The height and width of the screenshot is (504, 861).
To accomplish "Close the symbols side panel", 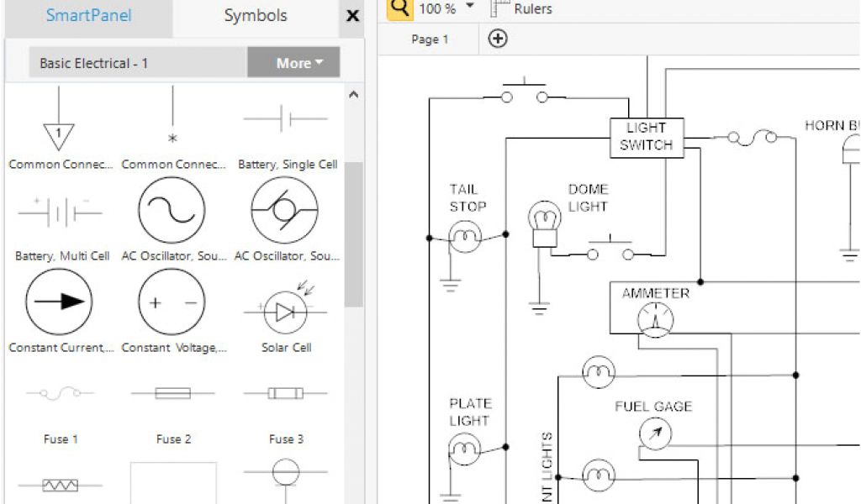I will pos(353,16).
